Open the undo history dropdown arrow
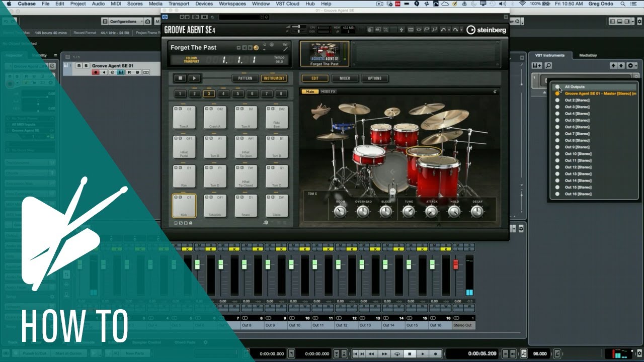Viewport: 644px width, 362px height. tap(449, 30)
